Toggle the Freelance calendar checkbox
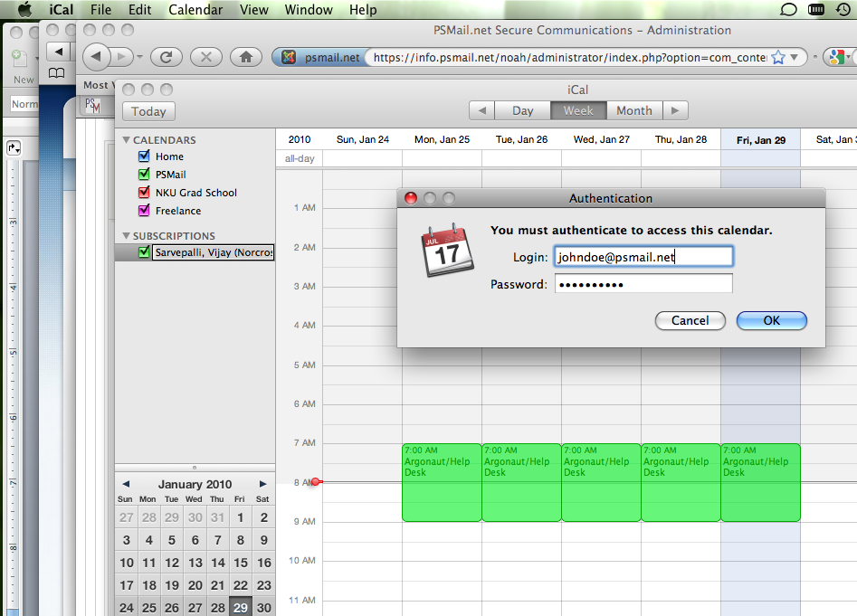The width and height of the screenshot is (857, 616). point(144,210)
